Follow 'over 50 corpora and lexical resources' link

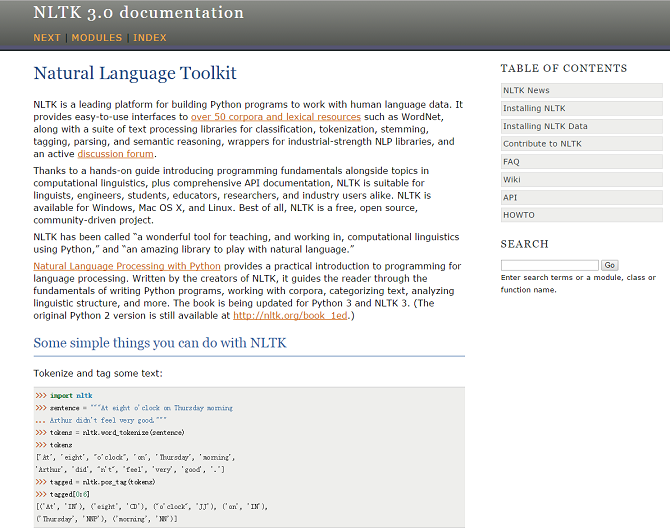[x=276, y=117]
